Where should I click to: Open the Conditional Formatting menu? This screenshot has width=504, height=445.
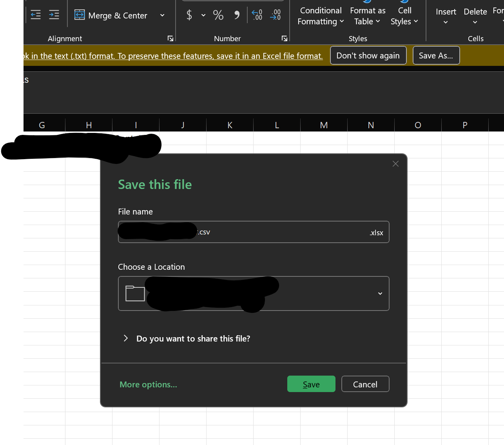[321, 16]
